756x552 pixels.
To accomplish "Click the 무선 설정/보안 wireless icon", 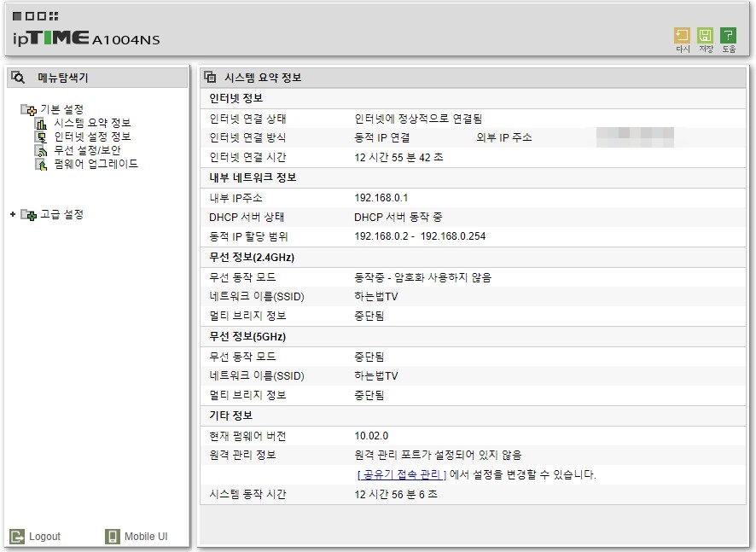I will [42, 150].
